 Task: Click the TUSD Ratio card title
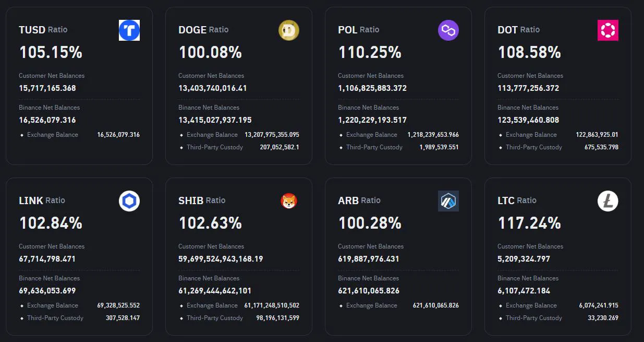pos(43,30)
